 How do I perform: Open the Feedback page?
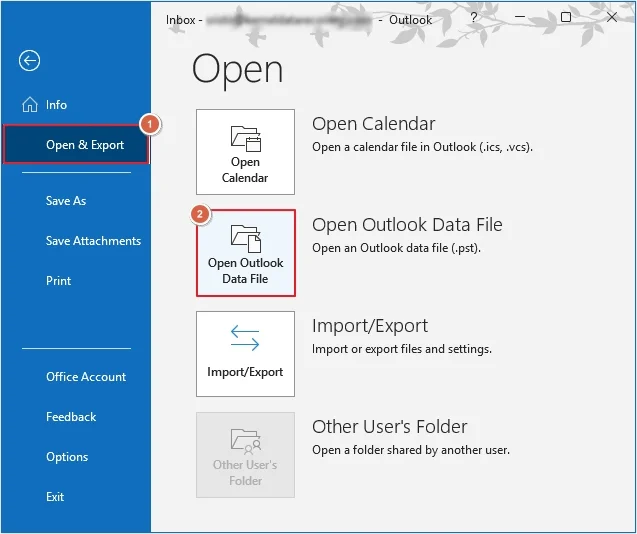pos(71,417)
